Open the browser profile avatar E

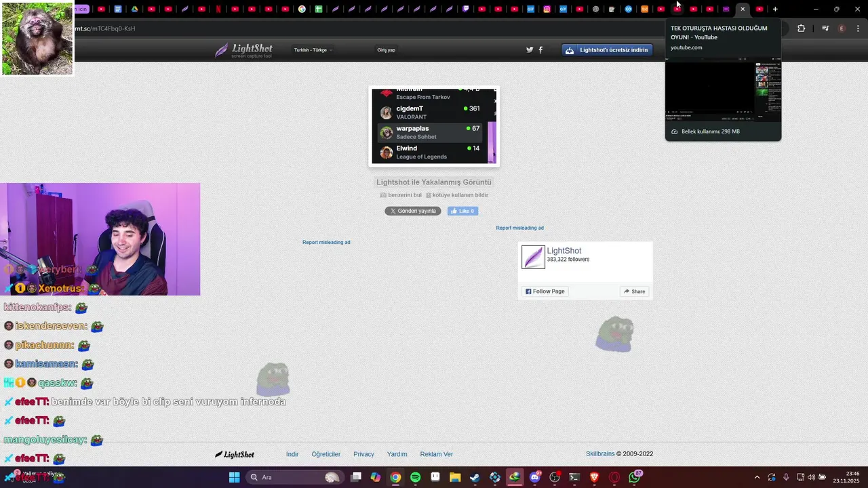[x=842, y=28]
